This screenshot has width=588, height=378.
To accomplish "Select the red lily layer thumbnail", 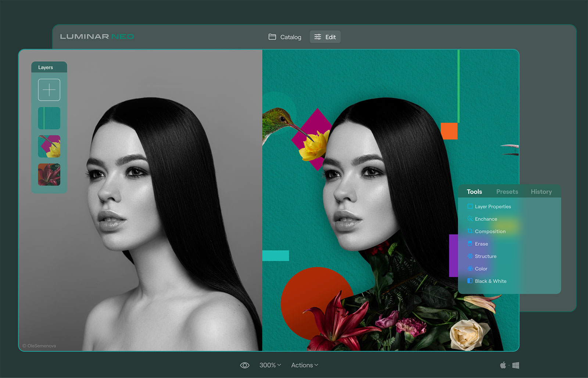I will [49, 174].
